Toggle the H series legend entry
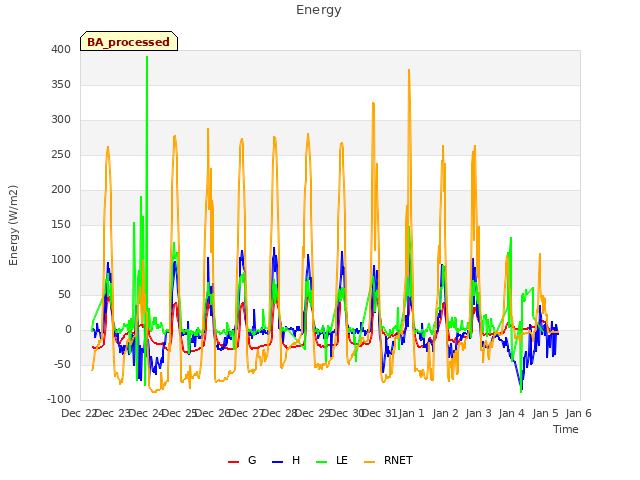This screenshot has height=480, width=640. click(x=286, y=460)
